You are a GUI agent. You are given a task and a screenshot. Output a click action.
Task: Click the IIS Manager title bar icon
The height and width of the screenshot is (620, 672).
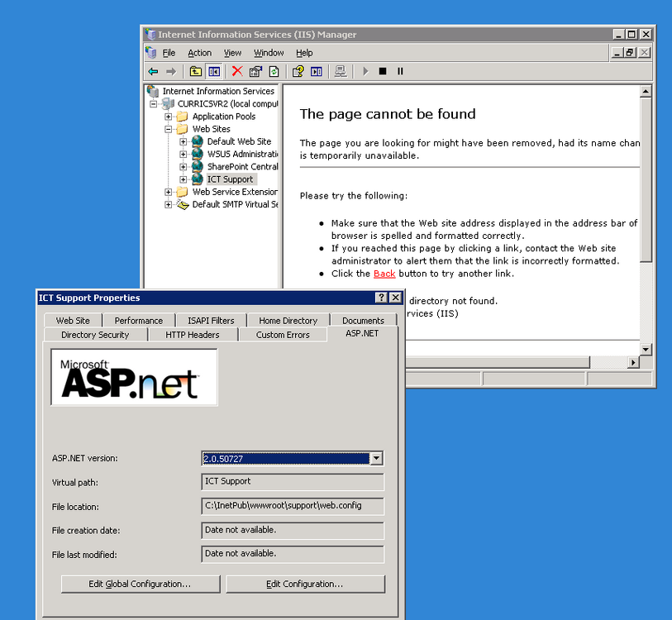(x=150, y=34)
